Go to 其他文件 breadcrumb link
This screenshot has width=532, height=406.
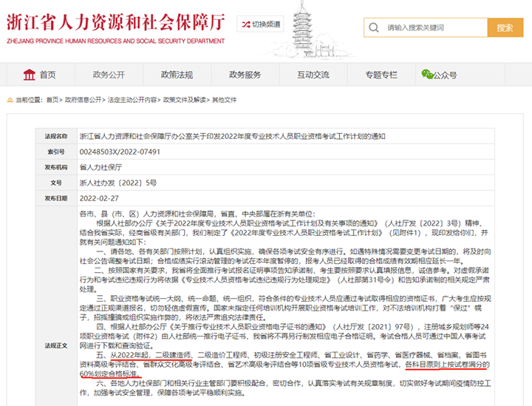225,100
